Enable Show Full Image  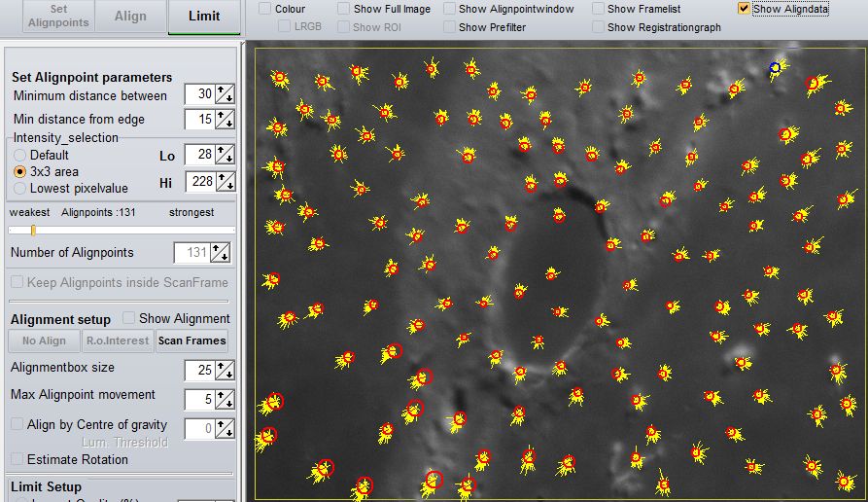(x=344, y=9)
